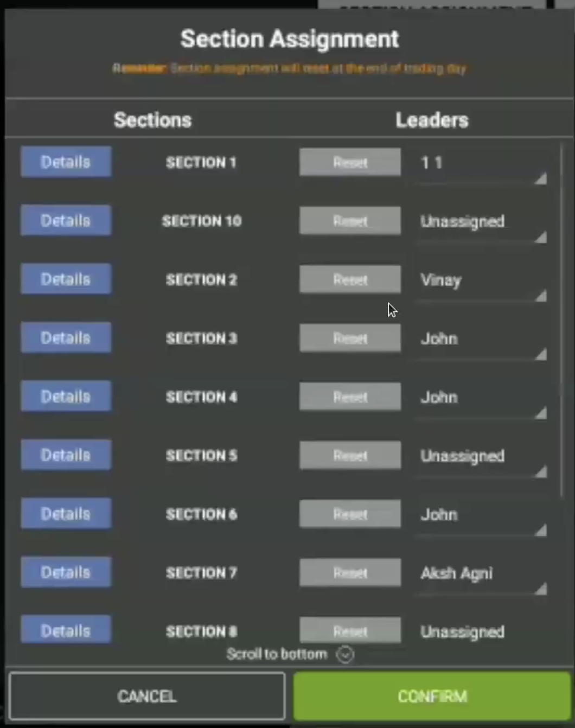Reset the Section 4 assignment
Screen dimensions: 575x728
tap(350, 397)
